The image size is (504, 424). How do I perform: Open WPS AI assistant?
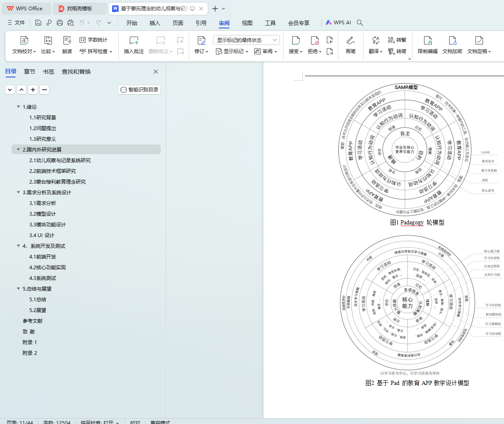tap(338, 23)
